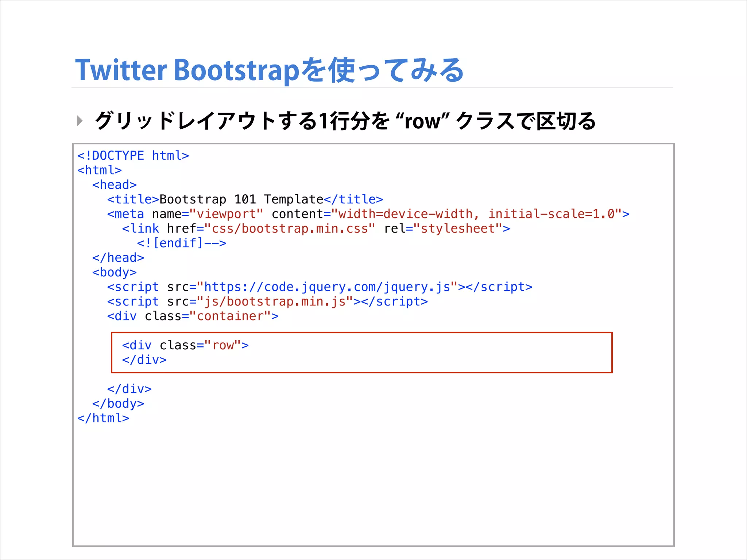
Task: Click the opening '<head>' tag line
Action: (x=115, y=185)
